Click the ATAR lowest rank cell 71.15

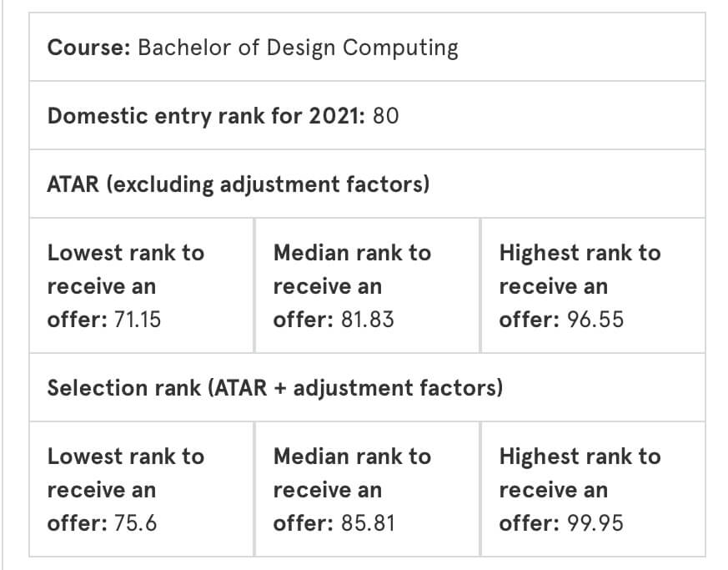pyautogui.click(x=142, y=285)
